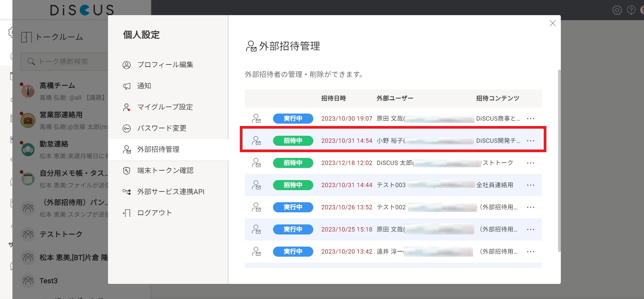Open more options for the 遠井 淳一 row
Image resolution: width=644 pixels, height=299 pixels.
(531, 252)
